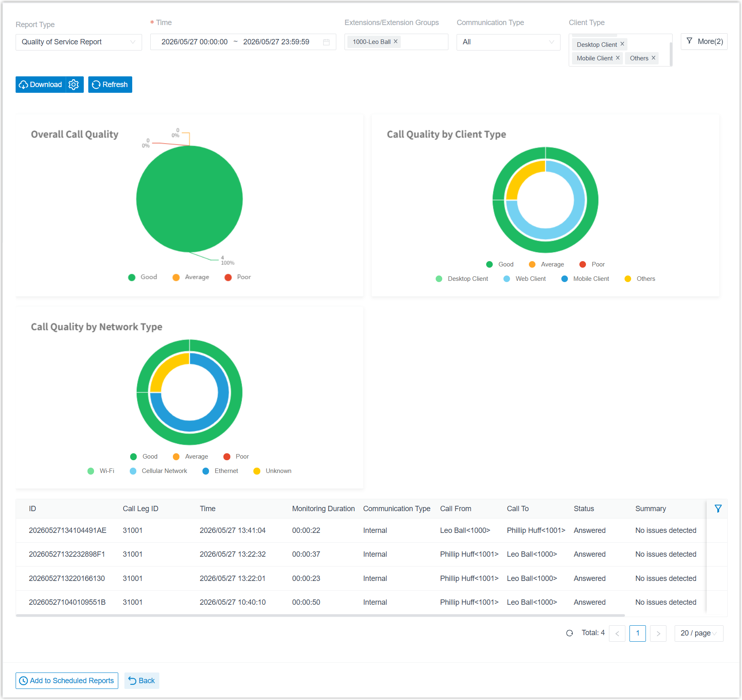Click time 2026/05/27 13:41:04 cell
Image resolution: width=742 pixels, height=700 pixels.
(x=232, y=530)
